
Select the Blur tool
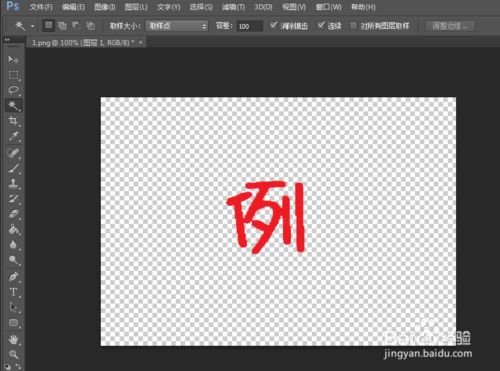coord(13,245)
